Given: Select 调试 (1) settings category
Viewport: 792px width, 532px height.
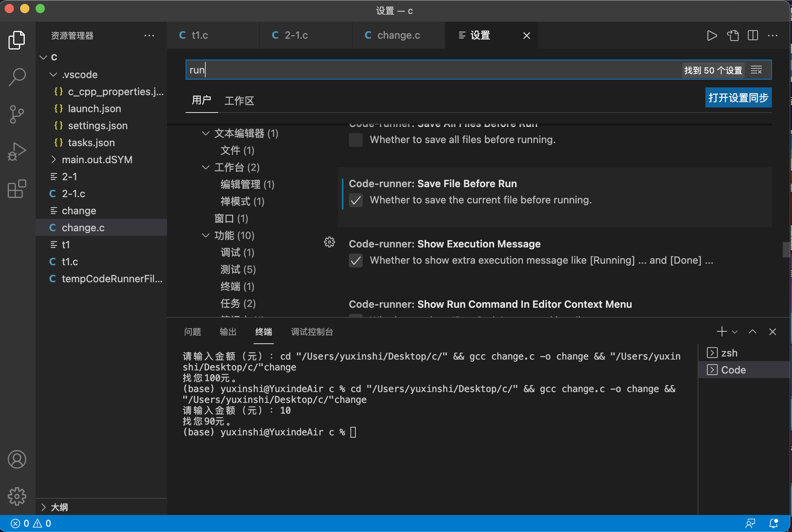Looking at the screenshot, I should click(237, 252).
